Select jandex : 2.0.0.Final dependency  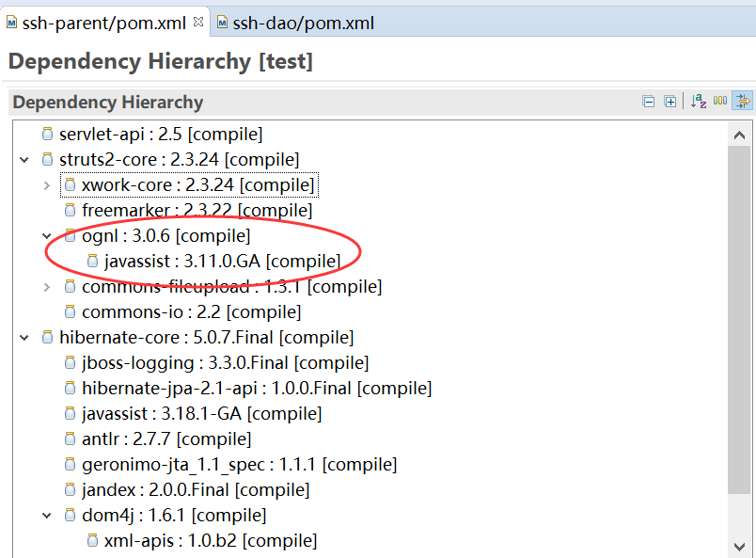click(196, 490)
